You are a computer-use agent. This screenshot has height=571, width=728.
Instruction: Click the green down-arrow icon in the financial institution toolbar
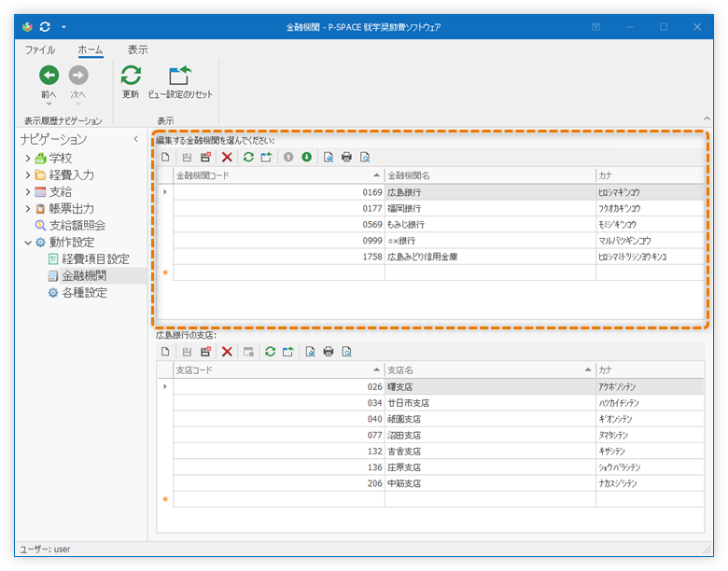coord(306,157)
